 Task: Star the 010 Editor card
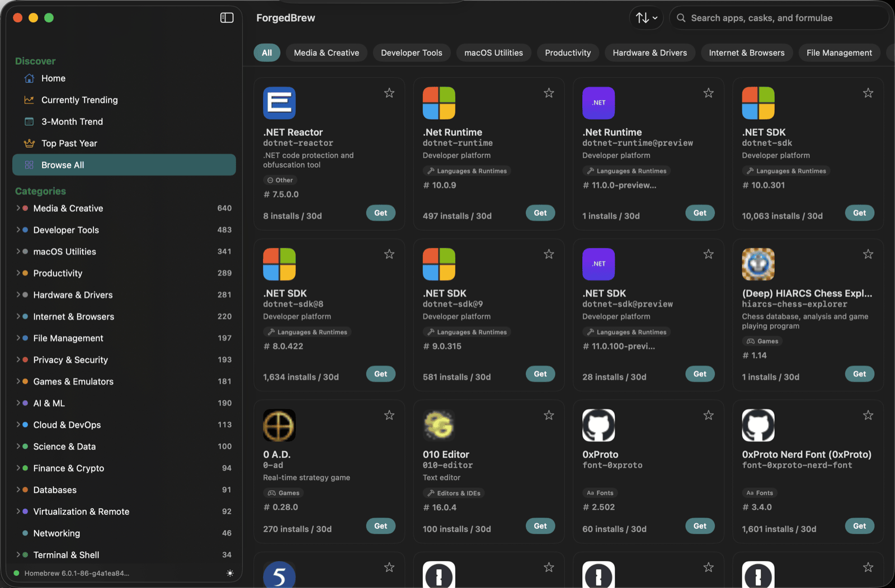549,415
